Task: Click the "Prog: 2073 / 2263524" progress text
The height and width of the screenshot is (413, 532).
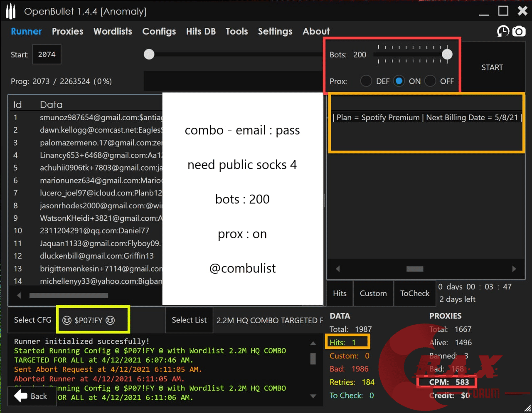Action: [61, 81]
